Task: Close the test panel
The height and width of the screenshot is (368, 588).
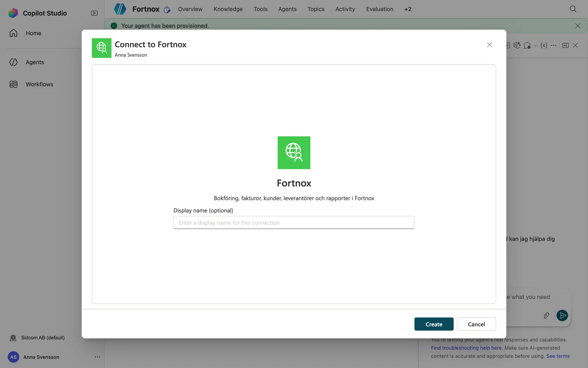Action: (575, 45)
